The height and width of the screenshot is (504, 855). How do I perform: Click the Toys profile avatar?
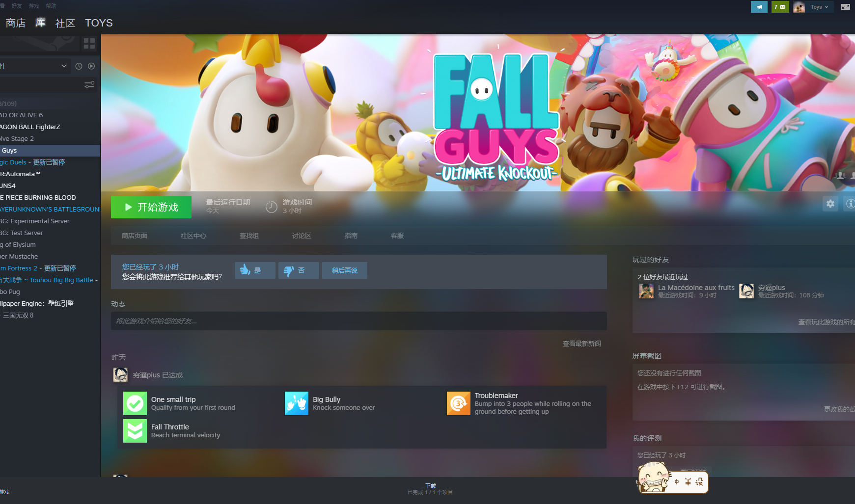pyautogui.click(x=799, y=7)
